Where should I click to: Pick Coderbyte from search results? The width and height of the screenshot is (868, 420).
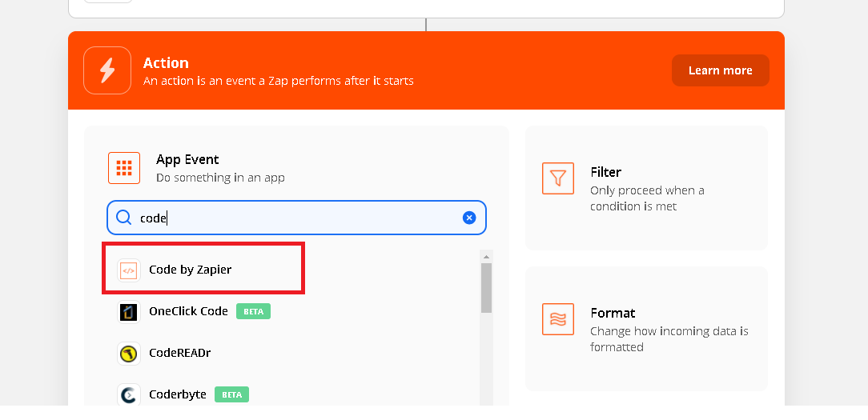pyautogui.click(x=178, y=394)
